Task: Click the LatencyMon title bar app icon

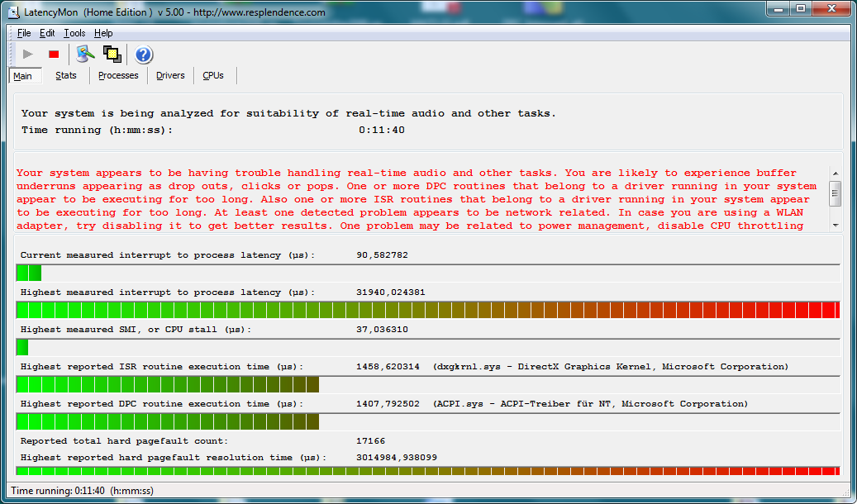Action: click(x=15, y=12)
